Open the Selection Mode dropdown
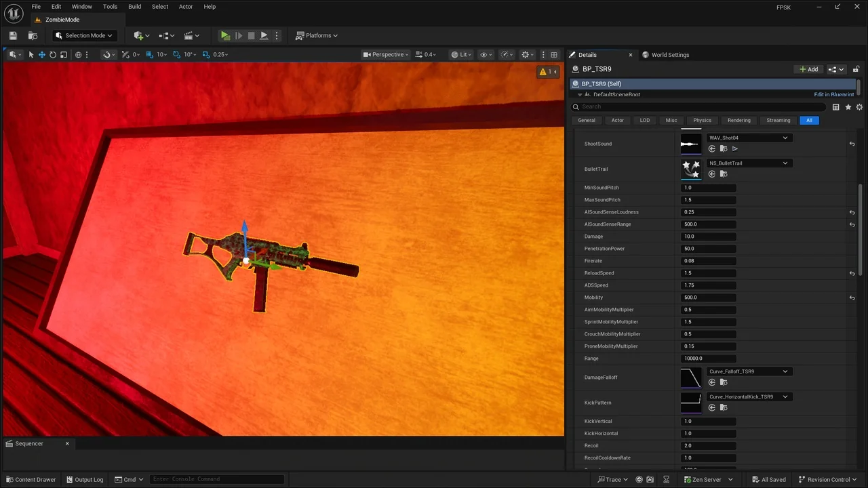 coord(84,35)
